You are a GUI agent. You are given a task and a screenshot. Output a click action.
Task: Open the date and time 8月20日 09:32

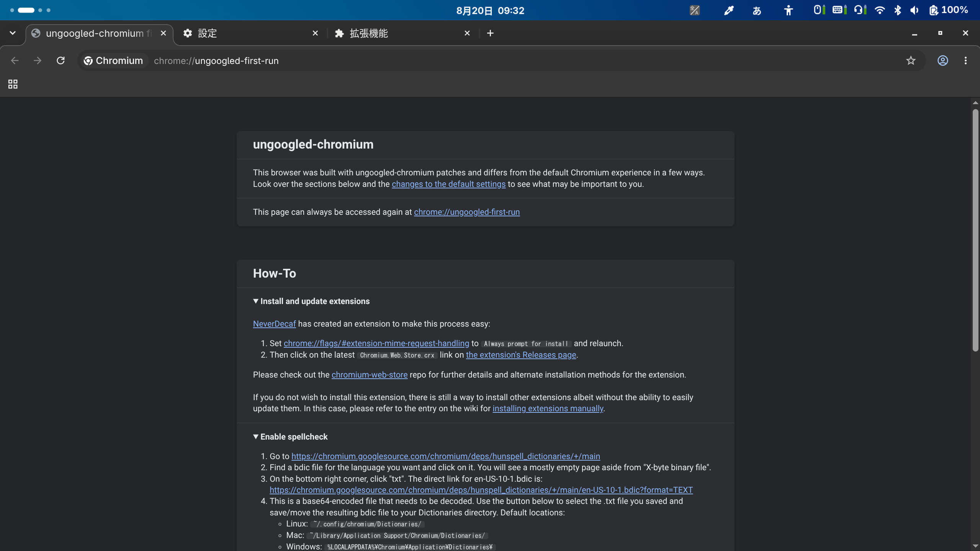pos(490,10)
